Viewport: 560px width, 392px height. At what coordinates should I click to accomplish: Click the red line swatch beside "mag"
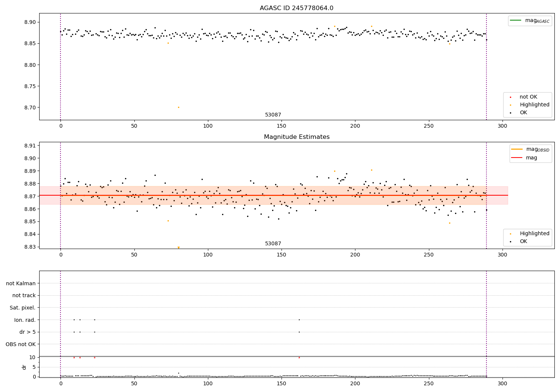tap(517, 158)
